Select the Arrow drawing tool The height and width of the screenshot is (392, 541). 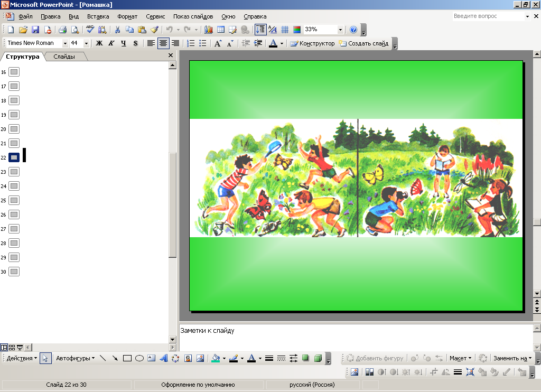115,358
